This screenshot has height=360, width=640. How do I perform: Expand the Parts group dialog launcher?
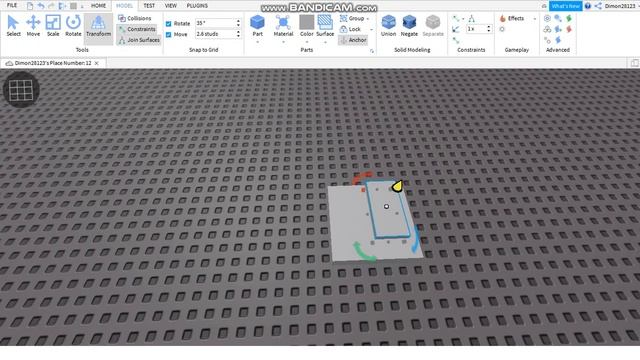coord(372,51)
